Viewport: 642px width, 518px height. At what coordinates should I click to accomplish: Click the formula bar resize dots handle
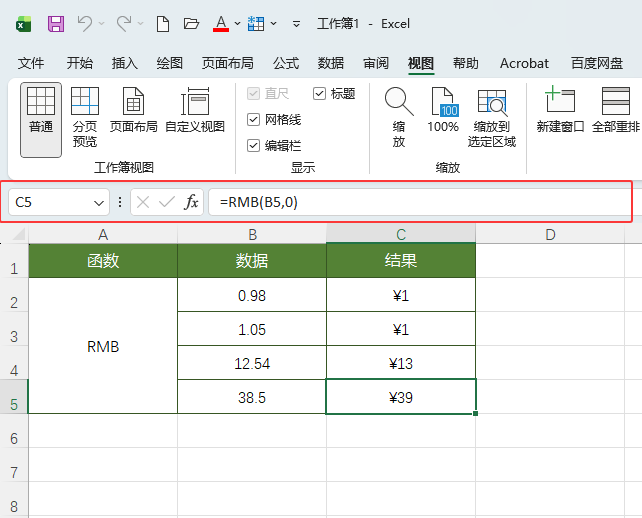pos(120,202)
